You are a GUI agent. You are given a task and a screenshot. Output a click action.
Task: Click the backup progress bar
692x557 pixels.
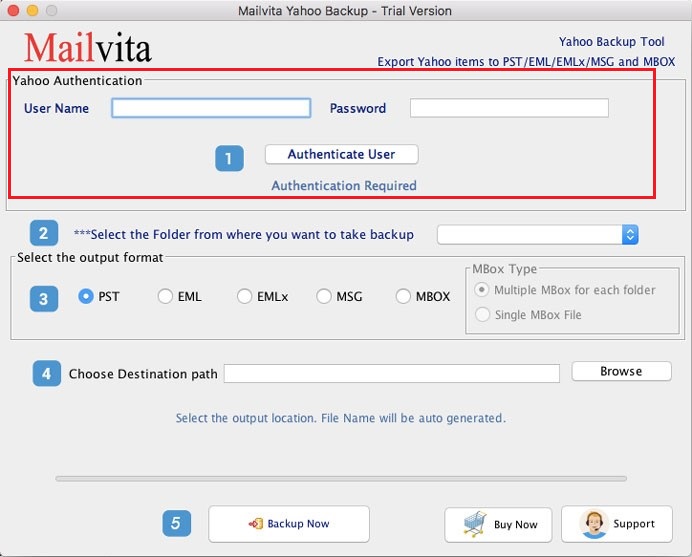click(341, 478)
